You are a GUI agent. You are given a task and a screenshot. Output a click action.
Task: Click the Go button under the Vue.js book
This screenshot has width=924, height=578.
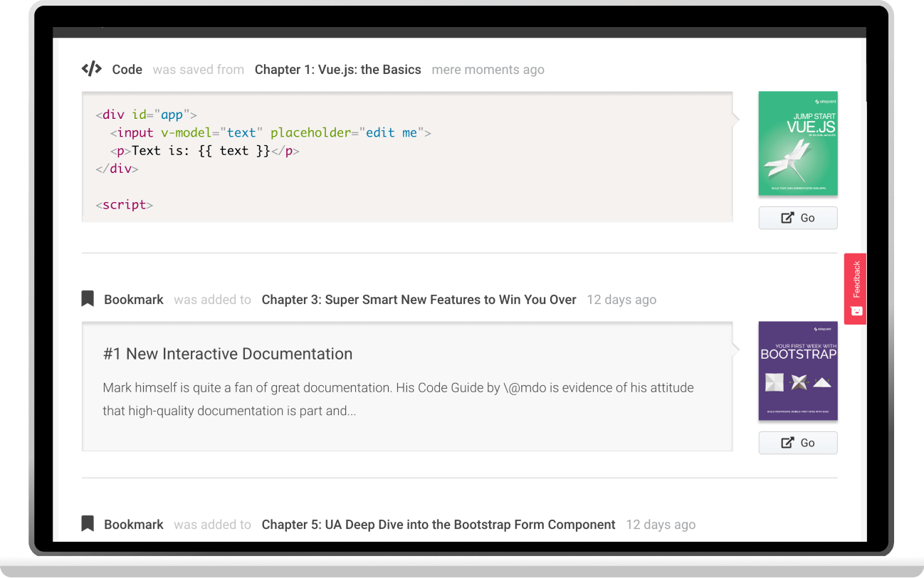point(798,217)
